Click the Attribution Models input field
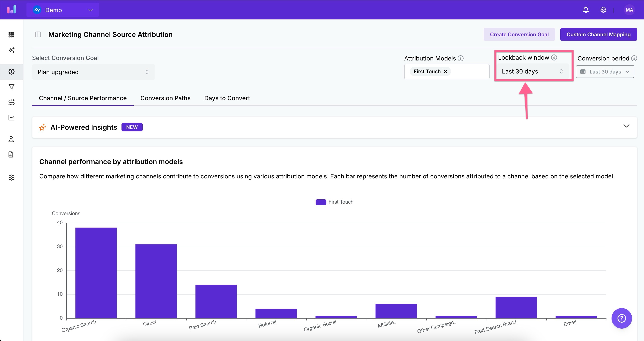Viewport: 644px width, 341px height. [470, 72]
